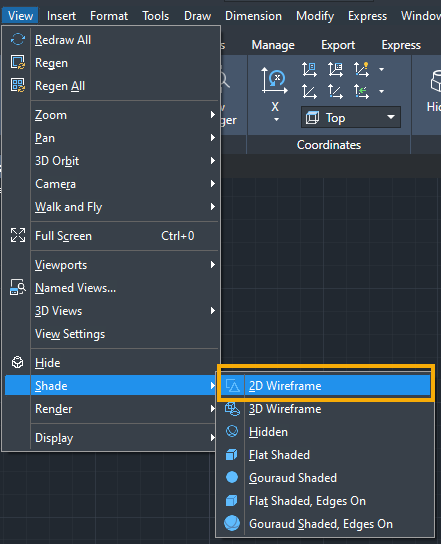The image size is (441, 544).
Task: Click the Hide cube icon
Action: coord(18,362)
